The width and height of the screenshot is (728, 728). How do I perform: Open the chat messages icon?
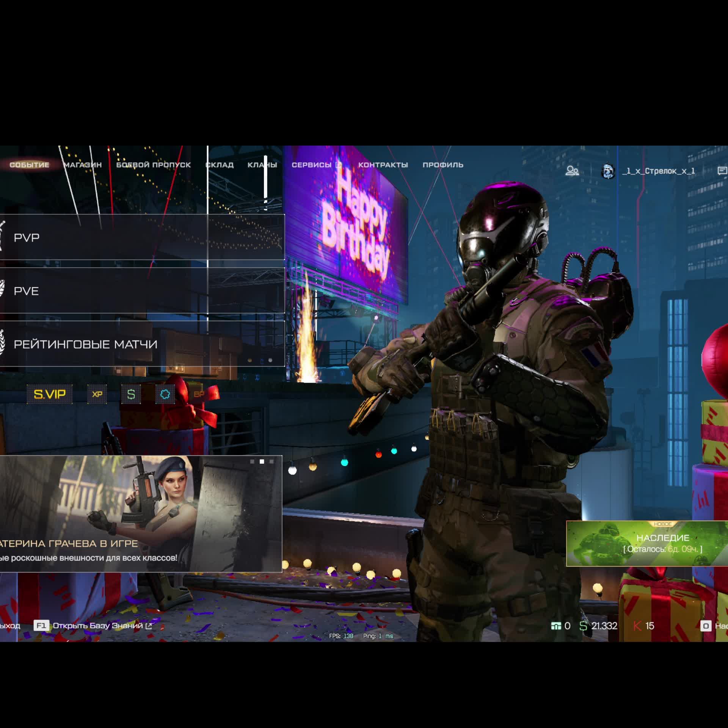pos(722,171)
